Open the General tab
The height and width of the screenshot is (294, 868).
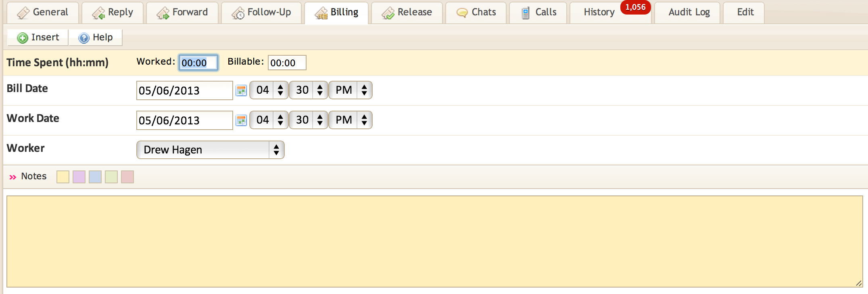point(43,13)
